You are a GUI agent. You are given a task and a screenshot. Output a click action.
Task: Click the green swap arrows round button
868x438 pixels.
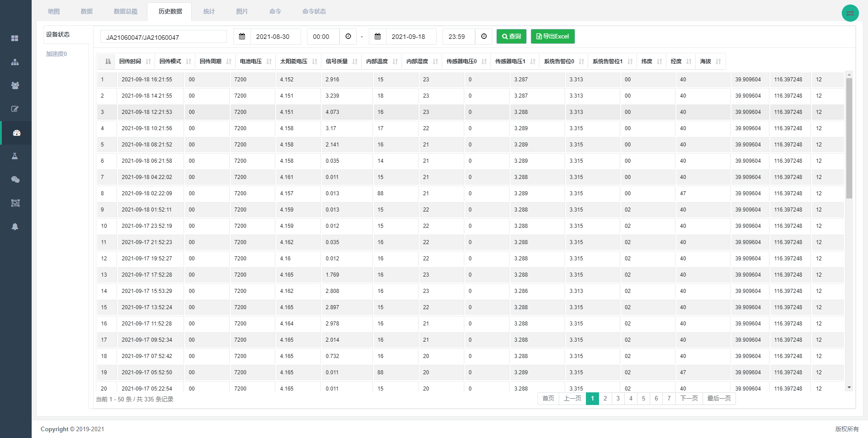click(850, 13)
